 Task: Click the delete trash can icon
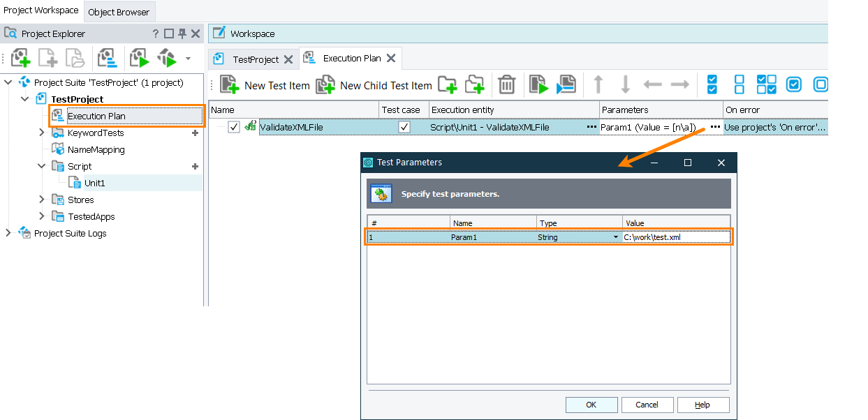tap(506, 85)
